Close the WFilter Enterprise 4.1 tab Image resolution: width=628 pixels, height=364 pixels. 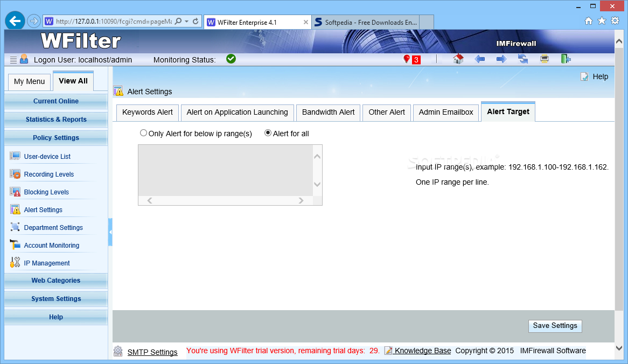click(x=305, y=22)
